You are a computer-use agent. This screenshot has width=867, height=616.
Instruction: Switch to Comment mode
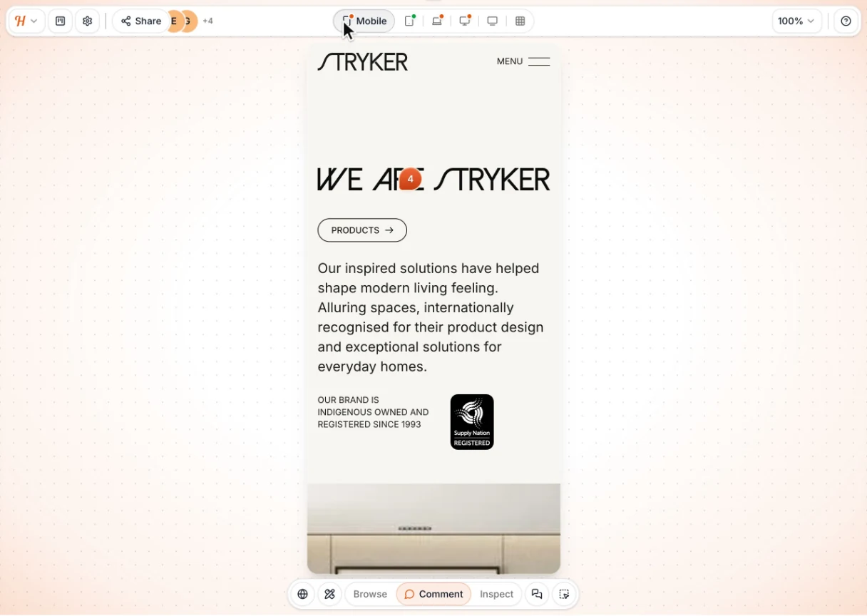tap(433, 594)
